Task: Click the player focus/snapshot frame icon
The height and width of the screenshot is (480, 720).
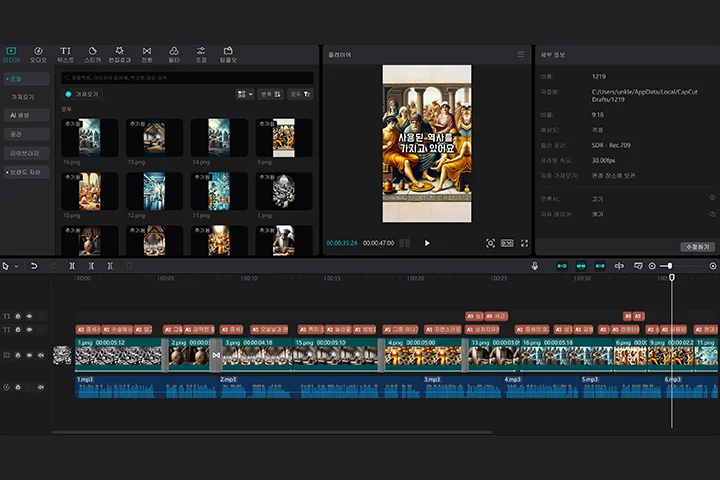Action: click(490, 243)
